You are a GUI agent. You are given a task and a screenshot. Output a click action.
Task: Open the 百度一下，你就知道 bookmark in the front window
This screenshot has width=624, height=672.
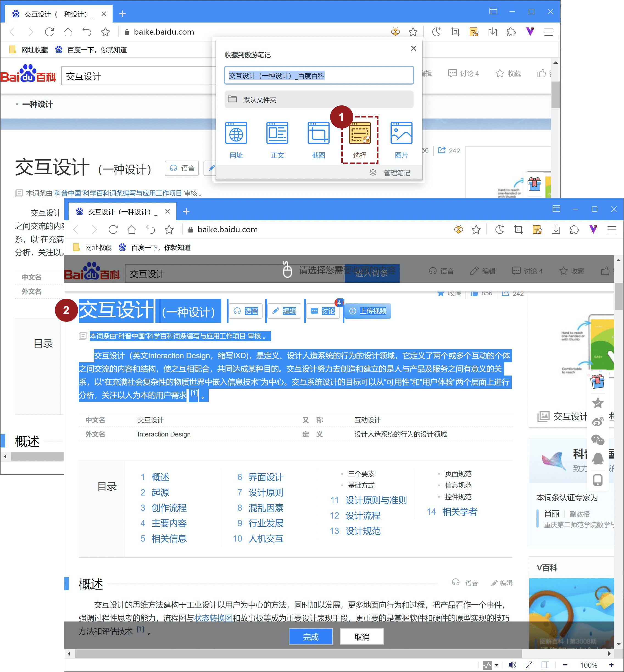(155, 247)
